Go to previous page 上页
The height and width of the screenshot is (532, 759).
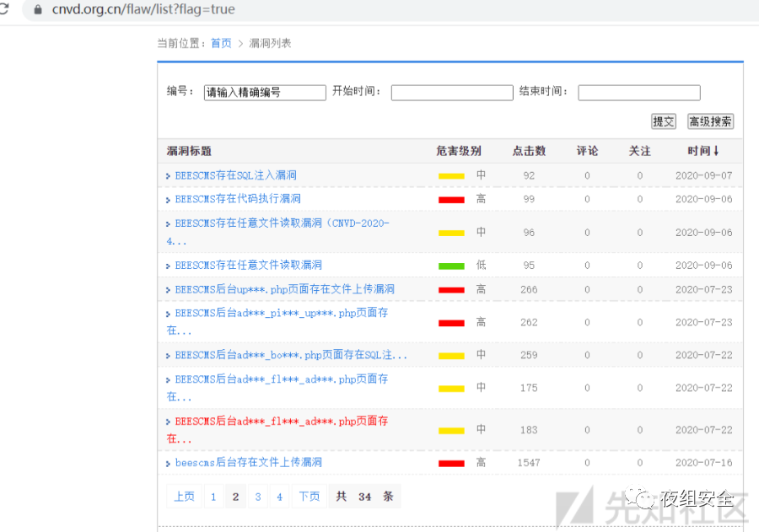[x=185, y=497]
